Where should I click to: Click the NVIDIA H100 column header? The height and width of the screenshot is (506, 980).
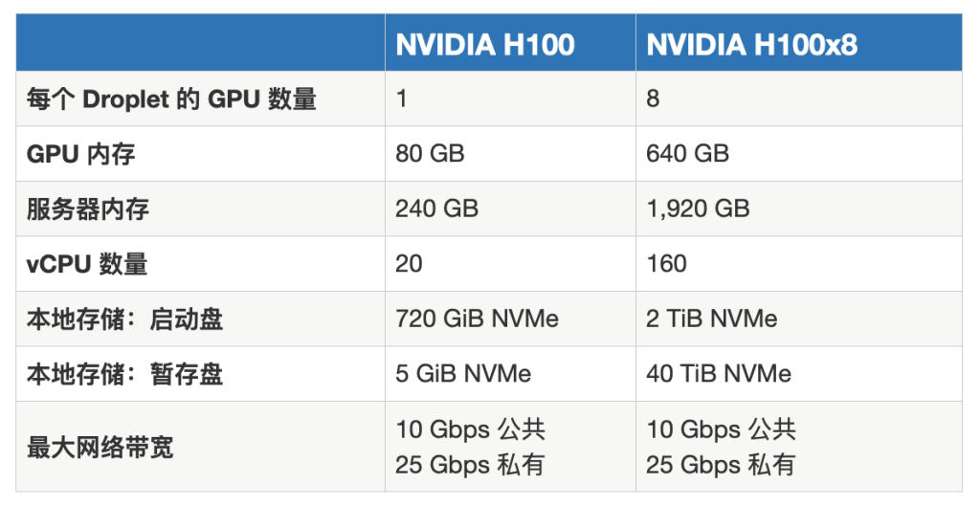point(485,45)
